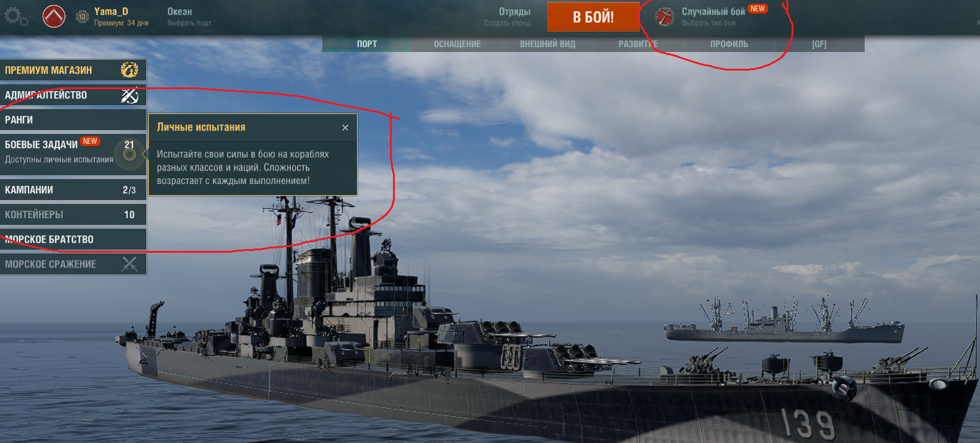Viewport: 980px width, 443px height.
Task: Open the Ранги menu entry
Action: pyautogui.click(x=73, y=120)
